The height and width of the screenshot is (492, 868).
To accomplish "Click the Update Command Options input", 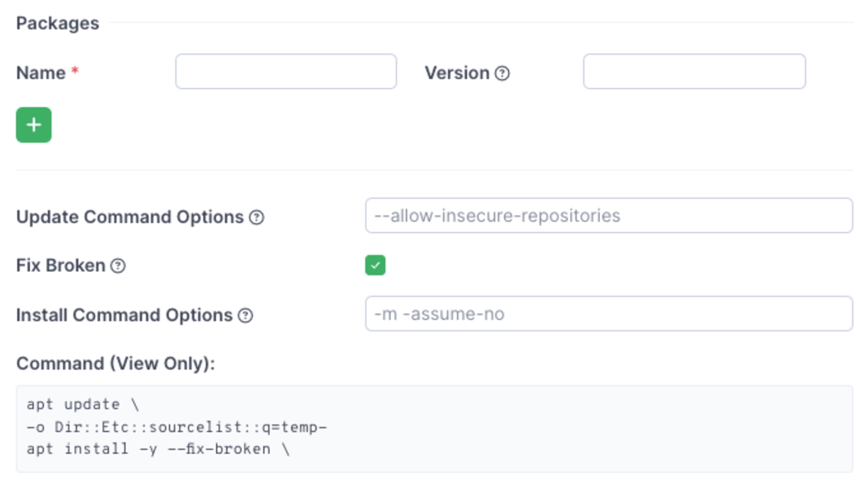I will pyautogui.click(x=609, y=215).
